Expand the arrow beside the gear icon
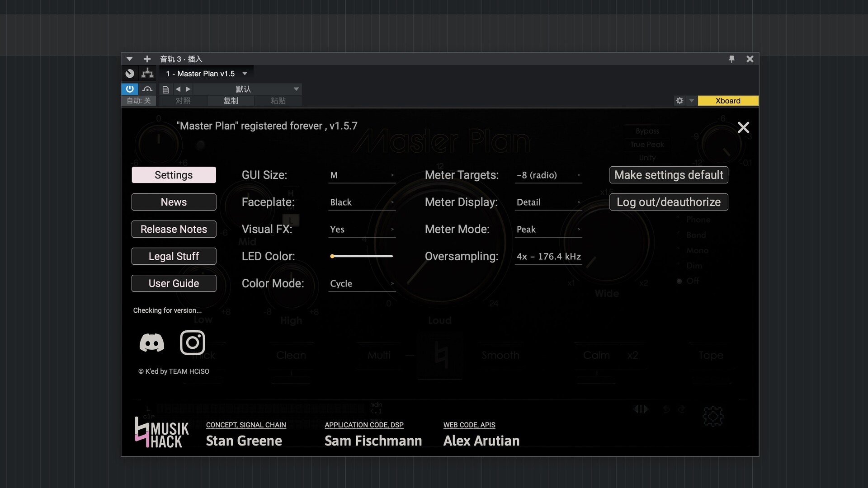Screen dimensions: 868x488 click(x=691, y=101)
